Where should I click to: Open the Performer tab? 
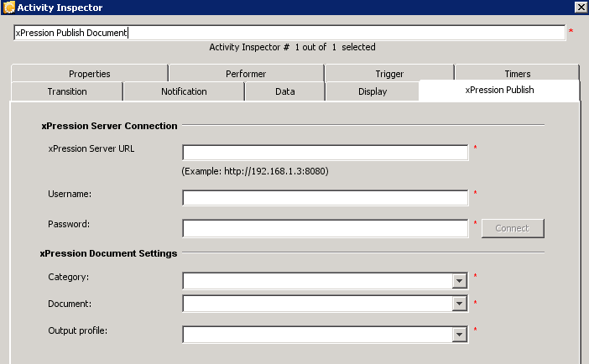coord(245,74)
